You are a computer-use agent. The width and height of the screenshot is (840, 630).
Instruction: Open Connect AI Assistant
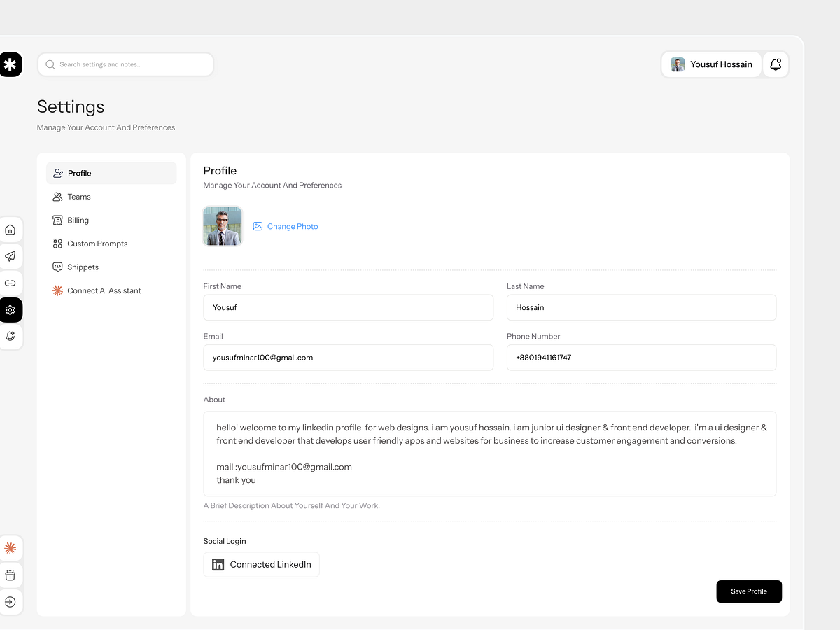pyautogui.click(x=111, y=290)
